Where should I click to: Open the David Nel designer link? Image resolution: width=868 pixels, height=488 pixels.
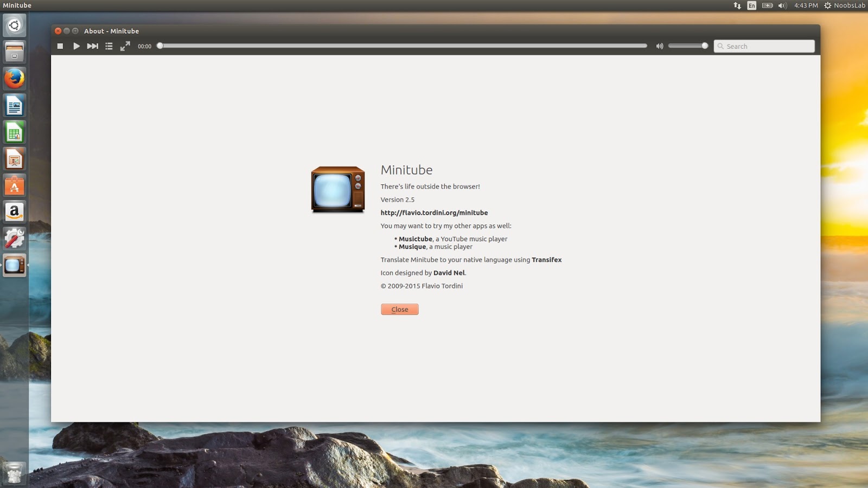point(449,273)
